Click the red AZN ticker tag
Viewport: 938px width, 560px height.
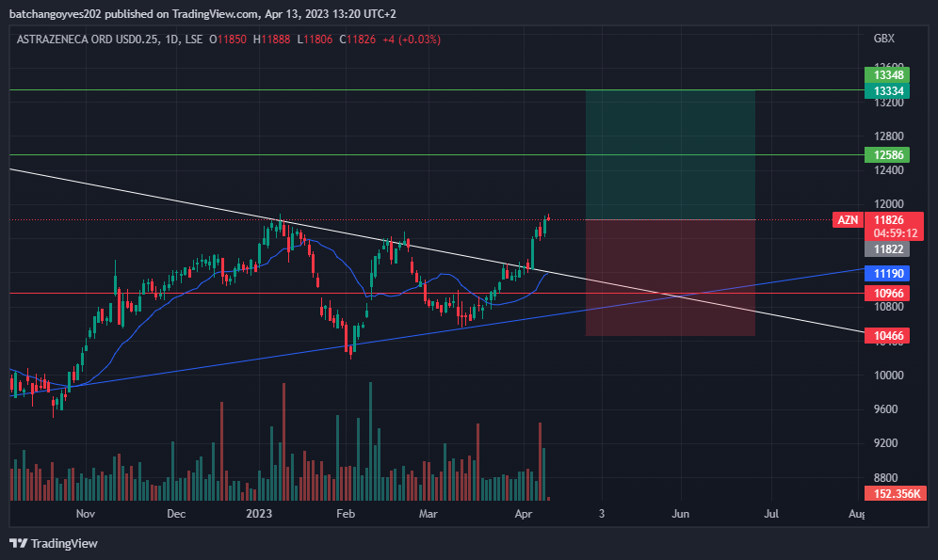coord(847,220)
